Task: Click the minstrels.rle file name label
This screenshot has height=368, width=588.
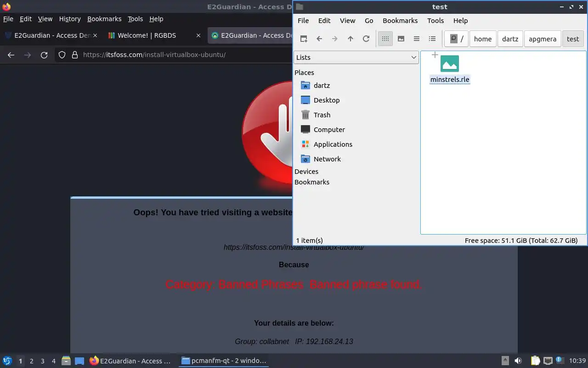Action: click(450, 80)
